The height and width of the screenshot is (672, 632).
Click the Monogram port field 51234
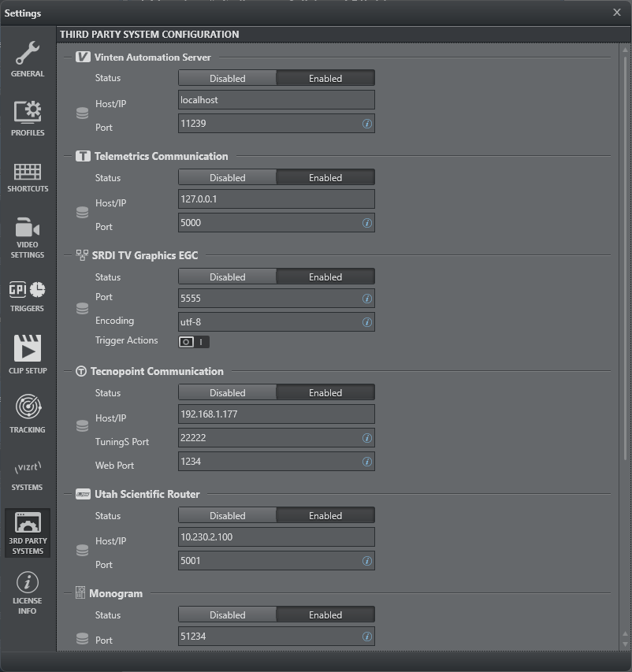[x=277, y=637]
